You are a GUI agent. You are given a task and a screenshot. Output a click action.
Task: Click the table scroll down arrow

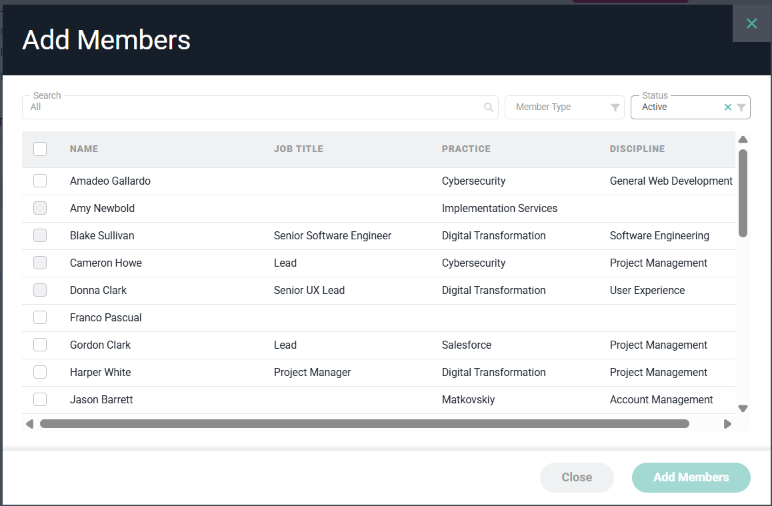[x=743, y=408]
